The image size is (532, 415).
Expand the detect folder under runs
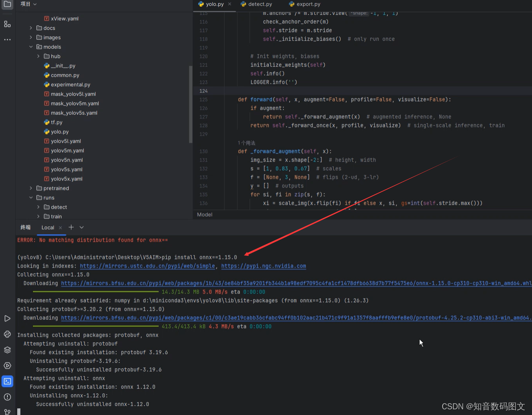click(x=38, y=207)
